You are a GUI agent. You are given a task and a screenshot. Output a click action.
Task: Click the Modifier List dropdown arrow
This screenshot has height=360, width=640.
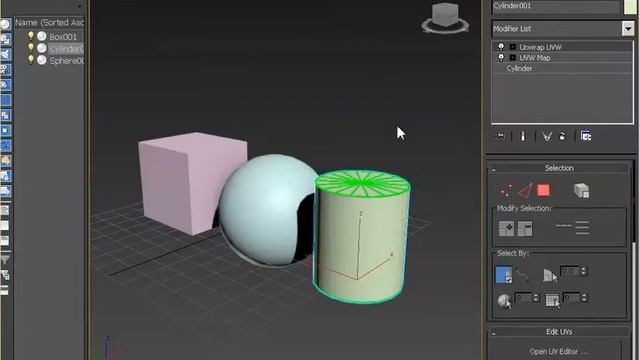pos(628,29)
